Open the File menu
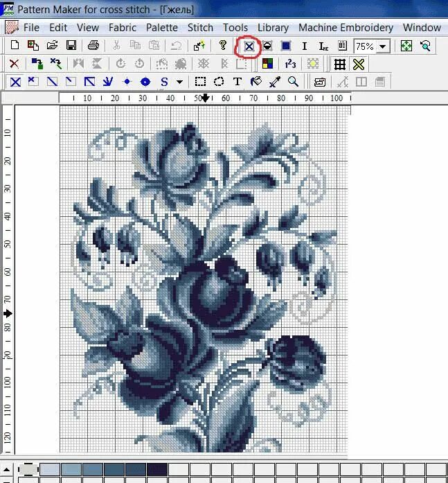Viewport: 448px width, 483px height. 31,28
